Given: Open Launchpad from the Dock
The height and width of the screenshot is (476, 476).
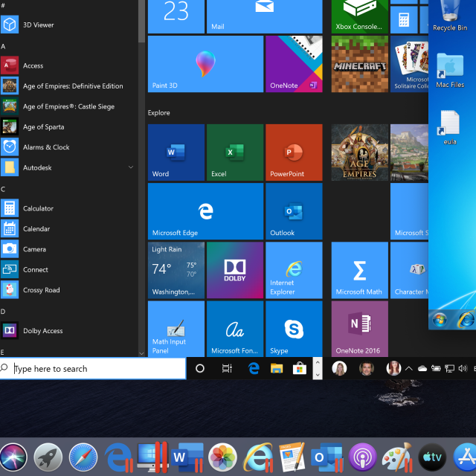Looking at the screenshot, I should (x=48, y=457).
